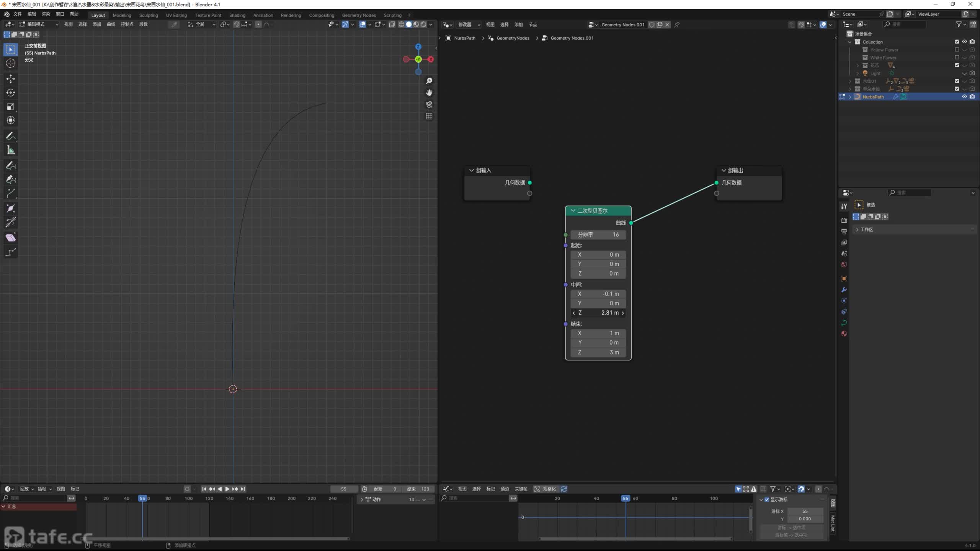This screenshot has height=551, width=980.
Task: Open the 文件 menu
Action: click(18, 14)
